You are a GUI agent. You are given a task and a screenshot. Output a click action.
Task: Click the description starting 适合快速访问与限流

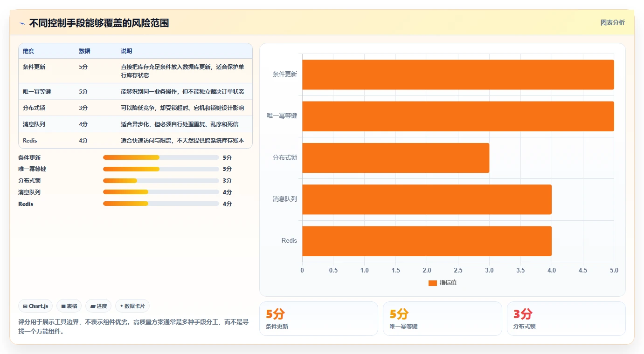(x=182, y=140)
